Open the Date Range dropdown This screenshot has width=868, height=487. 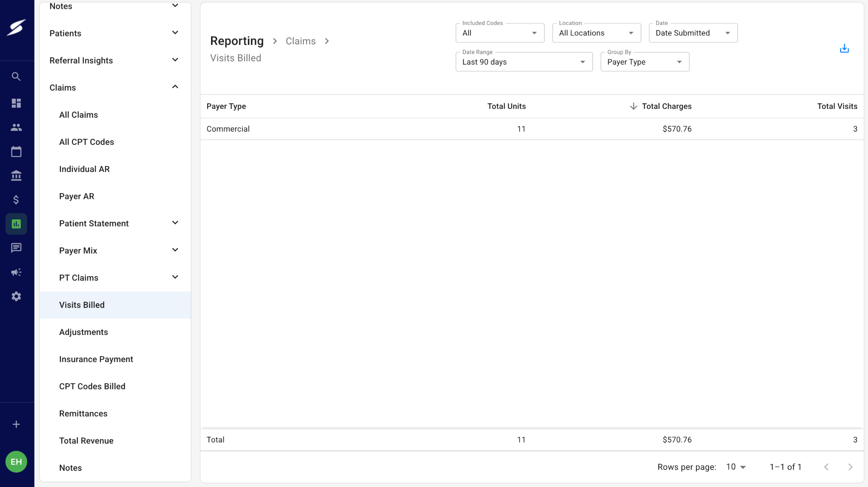(524, 62)
